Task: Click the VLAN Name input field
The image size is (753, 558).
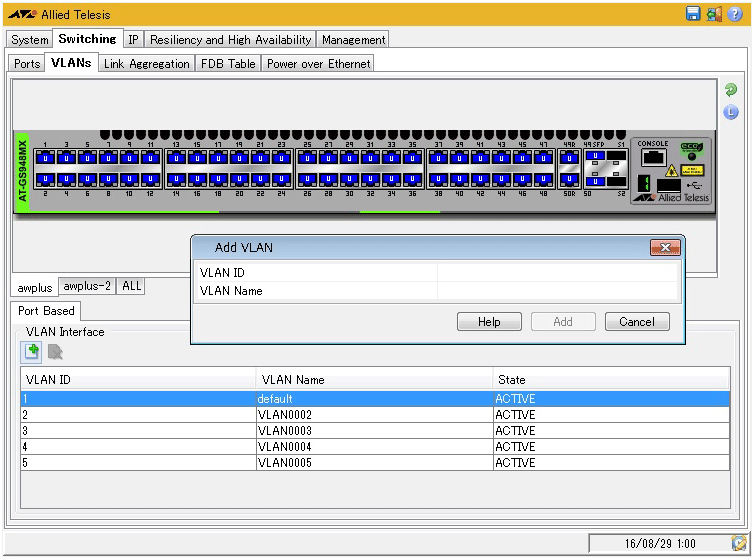Action: tap(558, 291)
